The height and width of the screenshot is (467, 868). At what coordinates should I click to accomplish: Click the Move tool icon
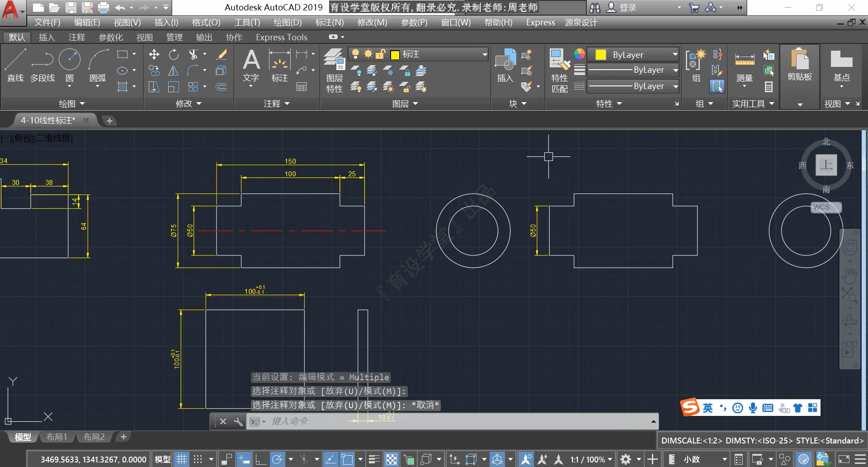(154, 55)
